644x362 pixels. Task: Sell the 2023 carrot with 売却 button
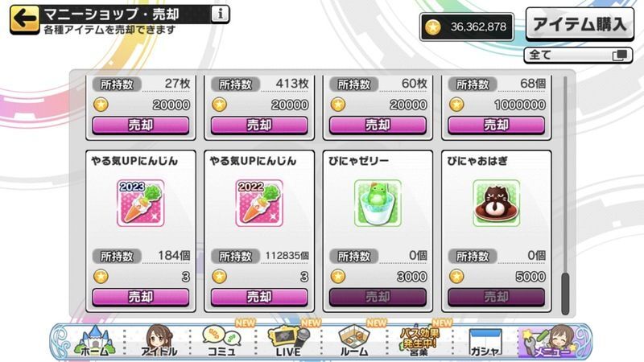140,297
